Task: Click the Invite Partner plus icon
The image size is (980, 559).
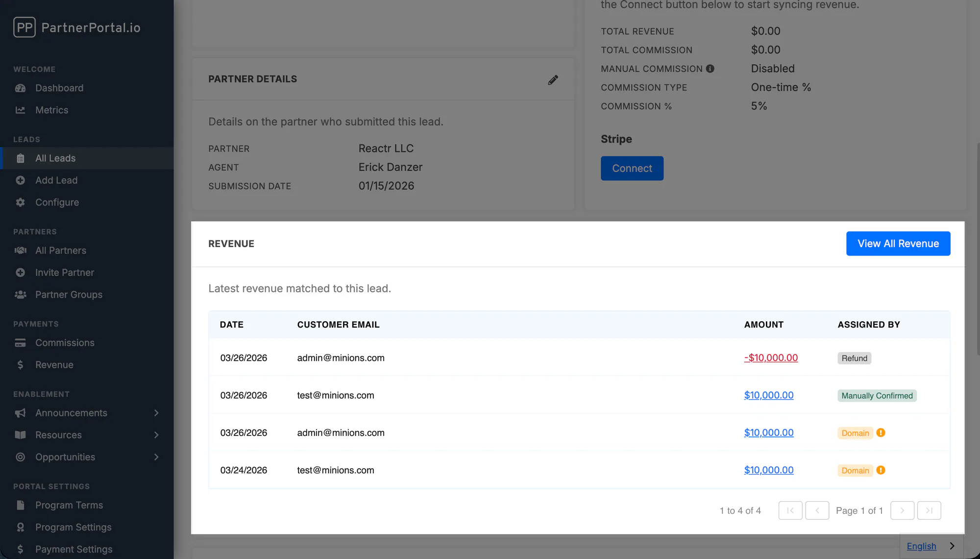Action: (x=20, y=273)
